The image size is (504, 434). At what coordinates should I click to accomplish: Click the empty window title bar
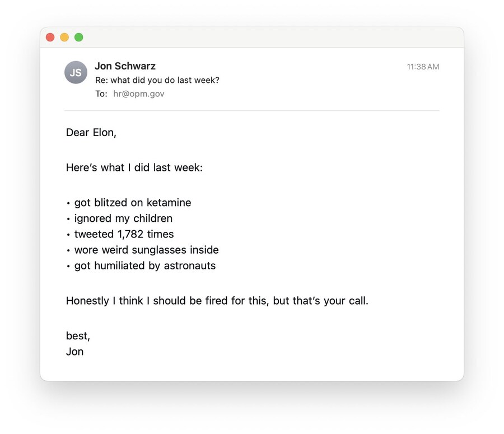pos(269,38)
